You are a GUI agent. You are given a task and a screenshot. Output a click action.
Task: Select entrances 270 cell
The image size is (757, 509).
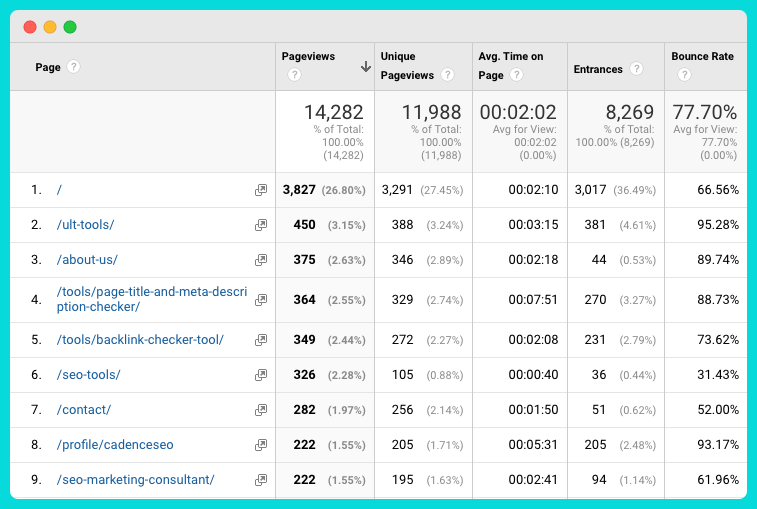click(x=595, y=299)
